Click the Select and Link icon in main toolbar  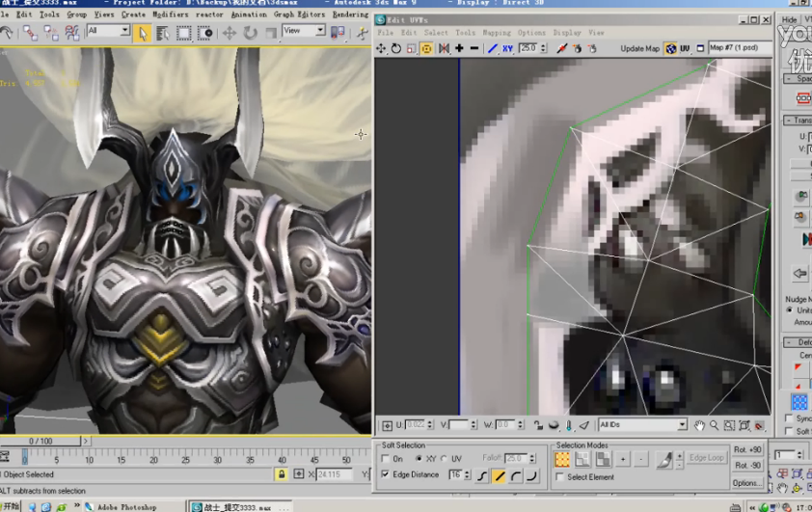(x=30, y=33)
